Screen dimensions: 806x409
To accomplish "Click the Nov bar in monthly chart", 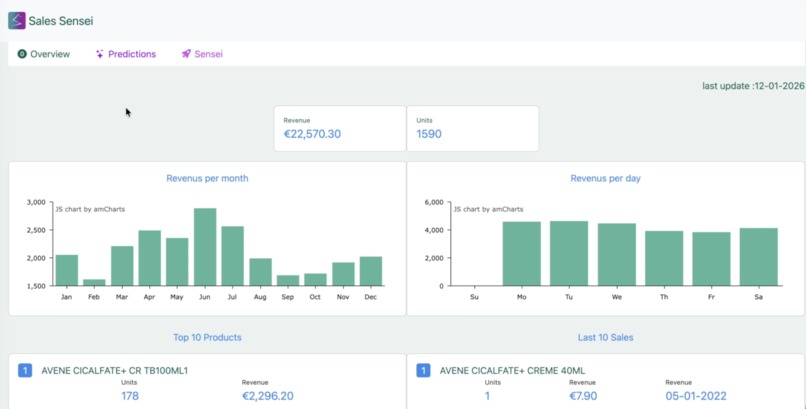I will coord(343,274).
